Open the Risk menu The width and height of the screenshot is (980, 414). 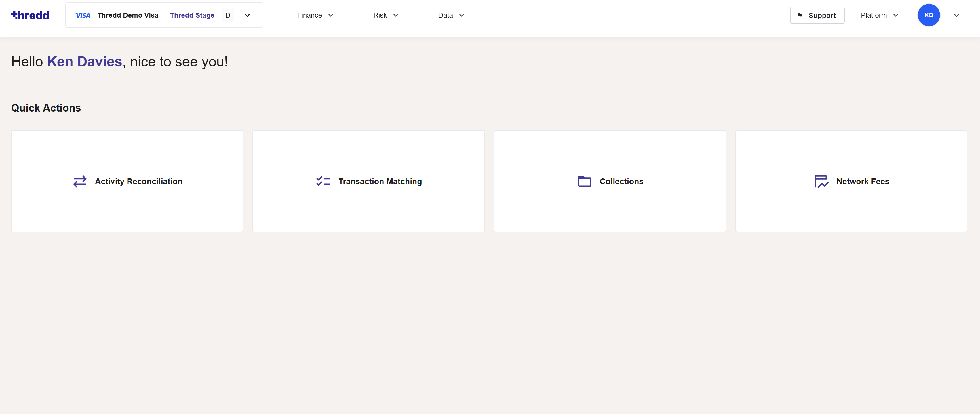coord(385,15)
